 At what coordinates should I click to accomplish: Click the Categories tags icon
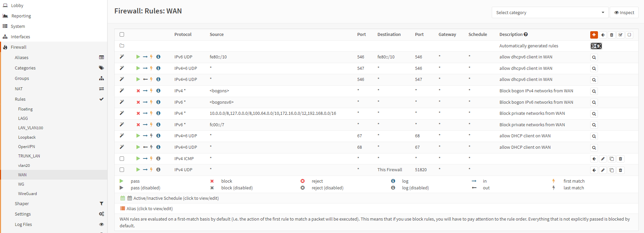click(x=102, y=68)
